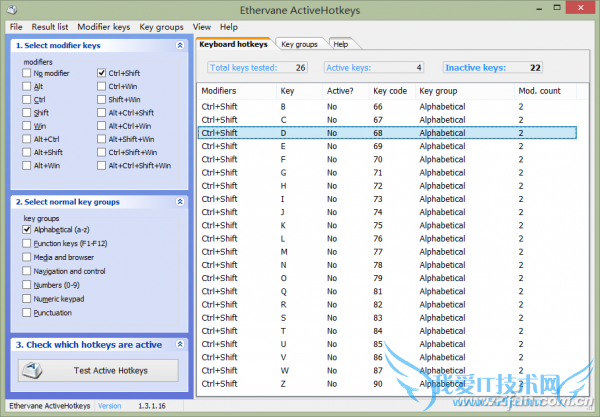Open the Result list menu
This screenshot has height=417, width=600.
49,26
